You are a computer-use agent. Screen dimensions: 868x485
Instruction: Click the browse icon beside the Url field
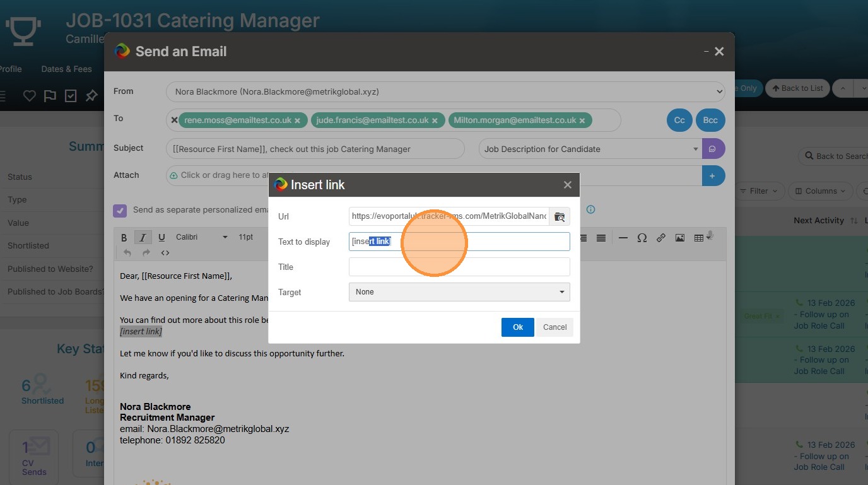pyautogui.click(x=560, y=216)
